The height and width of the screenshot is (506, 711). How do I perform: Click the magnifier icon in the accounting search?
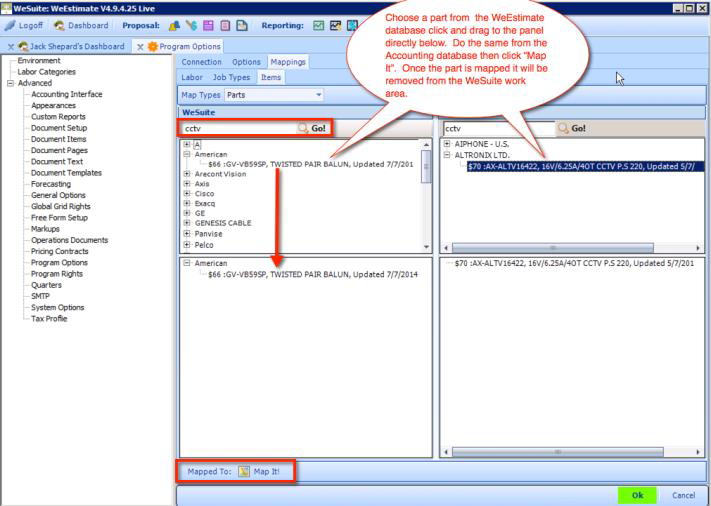coord(563,128)
